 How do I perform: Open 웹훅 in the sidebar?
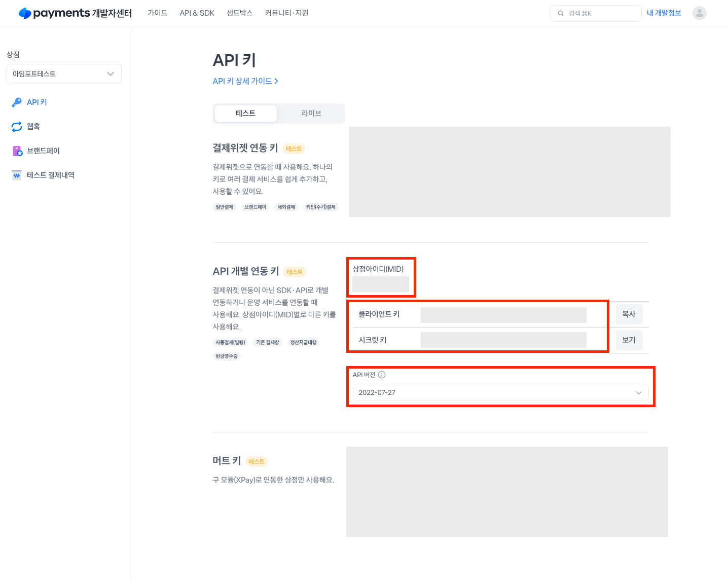33,127
